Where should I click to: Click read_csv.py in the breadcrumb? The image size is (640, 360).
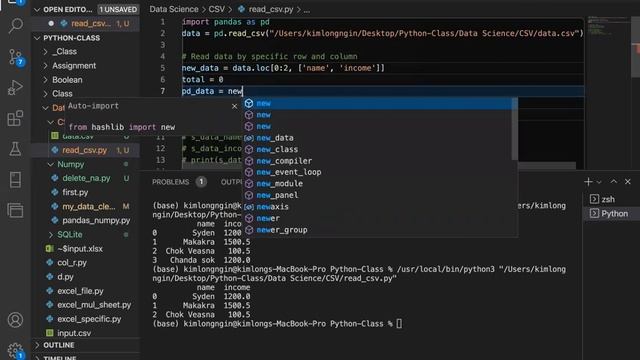271,9
